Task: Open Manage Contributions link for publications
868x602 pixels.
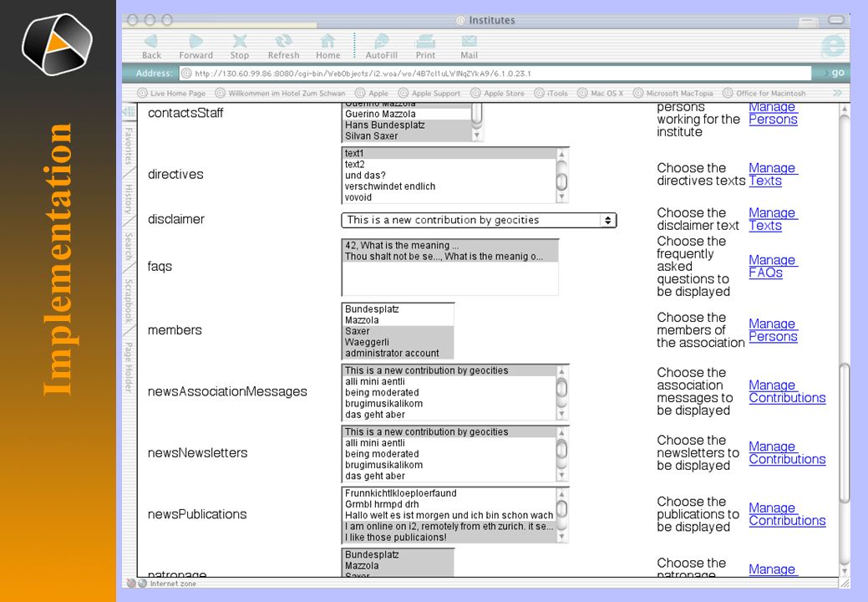Action: (x=787, y=514)
